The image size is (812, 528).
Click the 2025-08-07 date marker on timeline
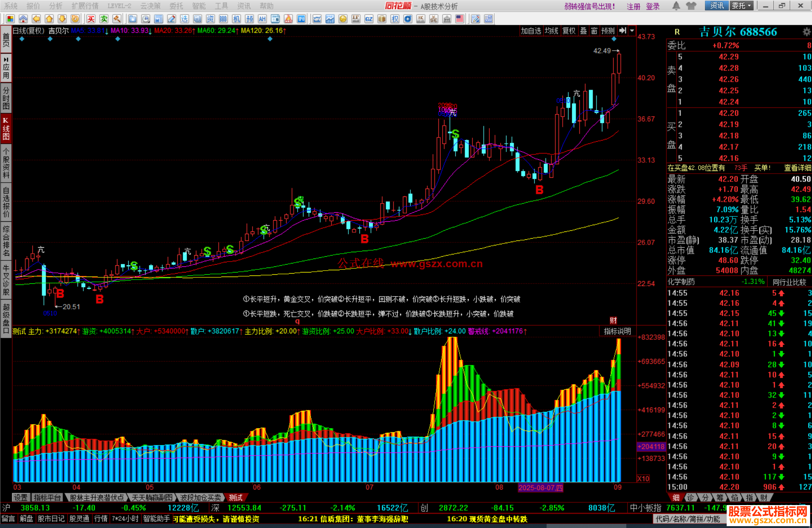click(540, 487)
